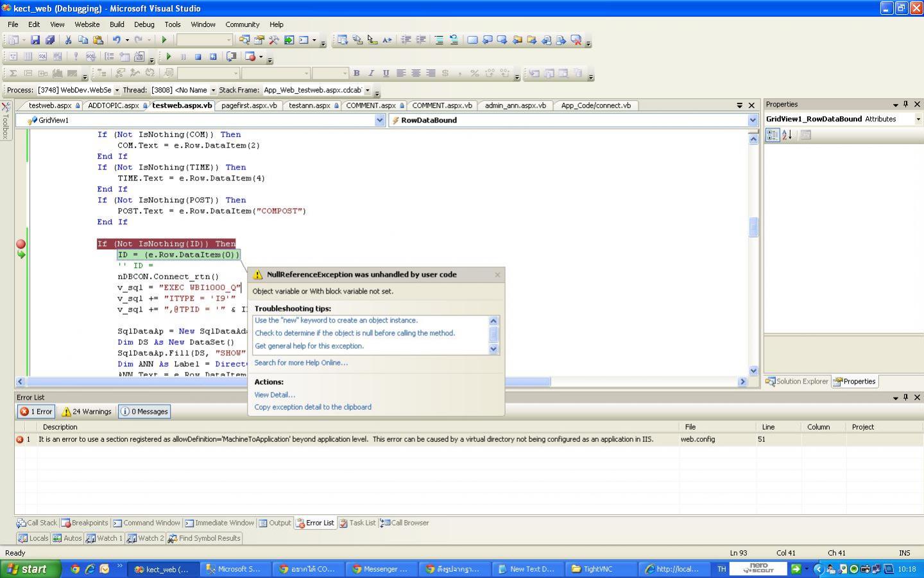The width and height of the screenshot is (924, 578).
Task: Open the RowDataBound method dropdown
Action: [x=753, y=120]
